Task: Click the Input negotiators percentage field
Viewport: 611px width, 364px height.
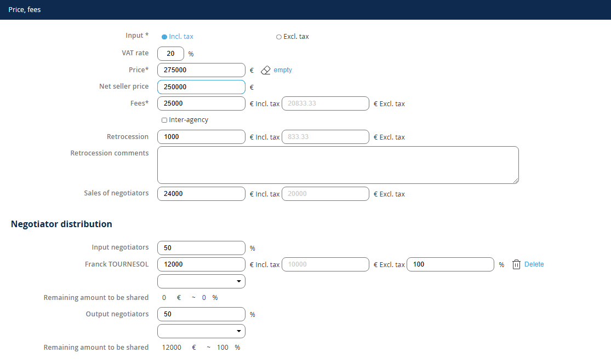Action: tap(201, 248)
